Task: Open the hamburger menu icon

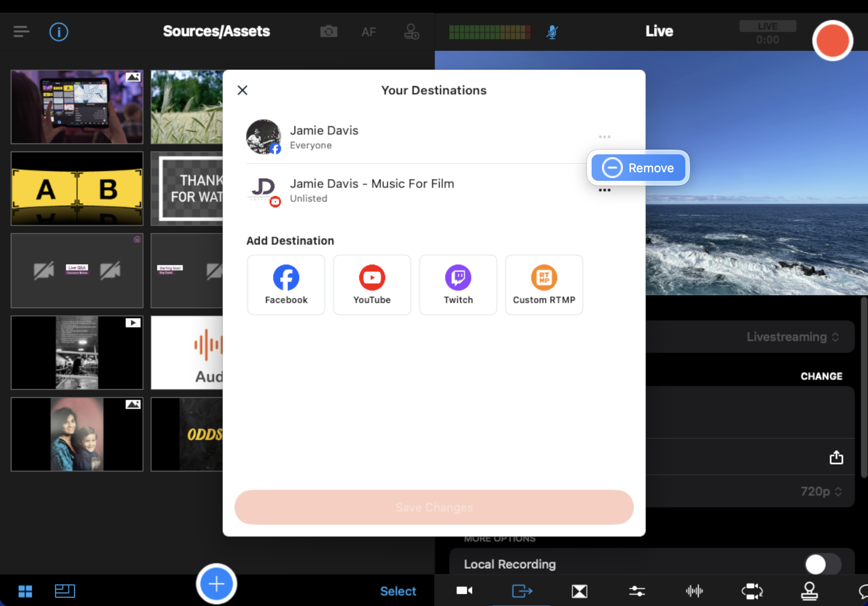Action: 21,32
